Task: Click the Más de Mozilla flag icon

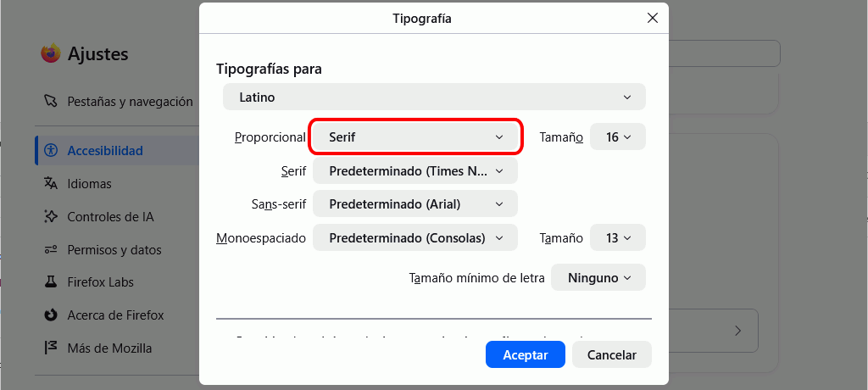Action: pyautogui.click(x=50, y=348)
